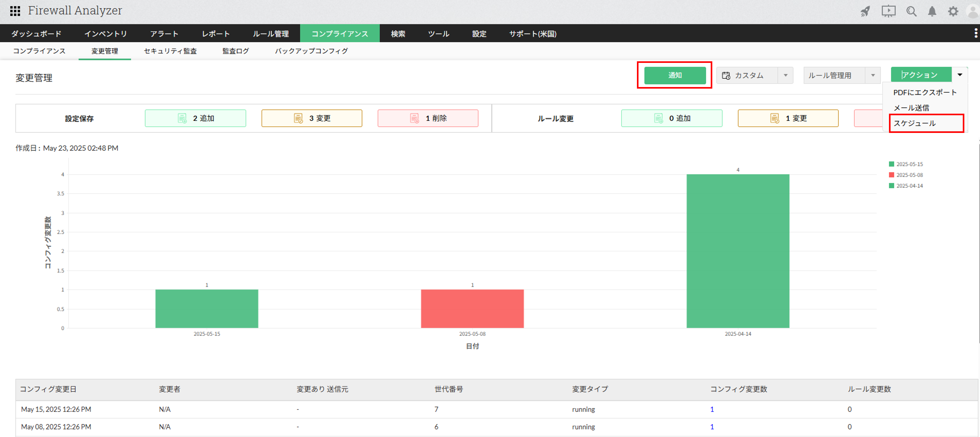Click the green 通知 button
Screen dimensions: 980x437
pos(675,75)
